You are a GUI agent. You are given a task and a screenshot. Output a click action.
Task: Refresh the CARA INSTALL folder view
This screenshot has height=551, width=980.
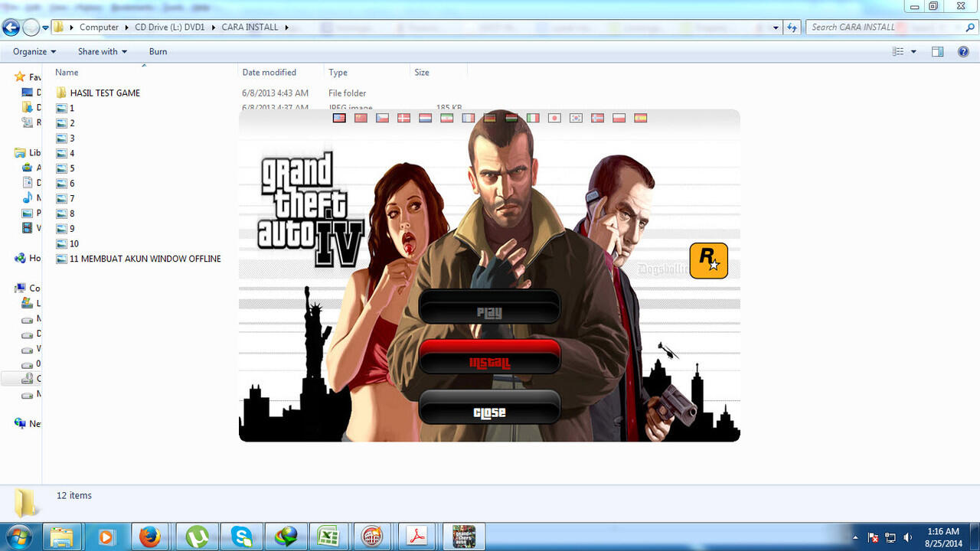[792, 27]
